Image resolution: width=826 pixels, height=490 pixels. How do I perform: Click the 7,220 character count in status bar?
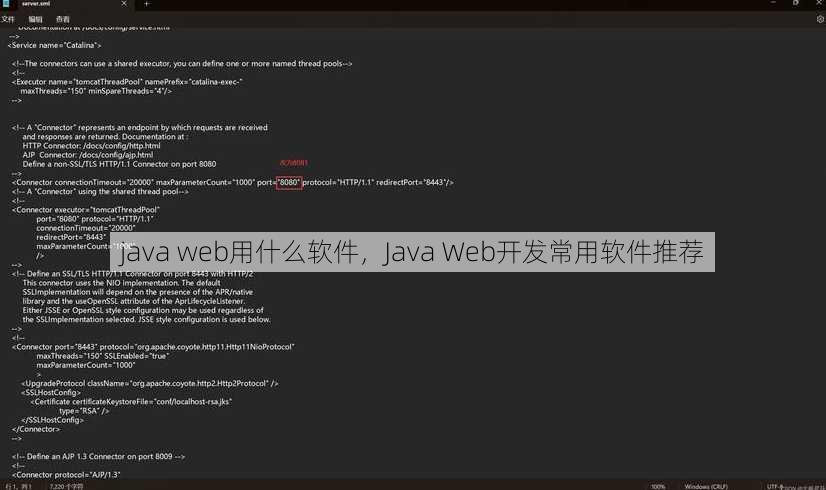point(66,486)
